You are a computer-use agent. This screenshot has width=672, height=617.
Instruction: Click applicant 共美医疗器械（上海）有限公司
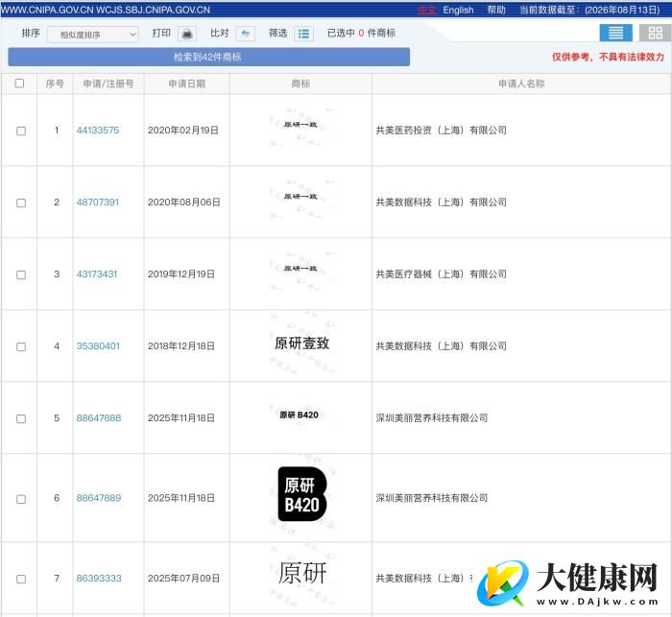click(x=441, y=274)
